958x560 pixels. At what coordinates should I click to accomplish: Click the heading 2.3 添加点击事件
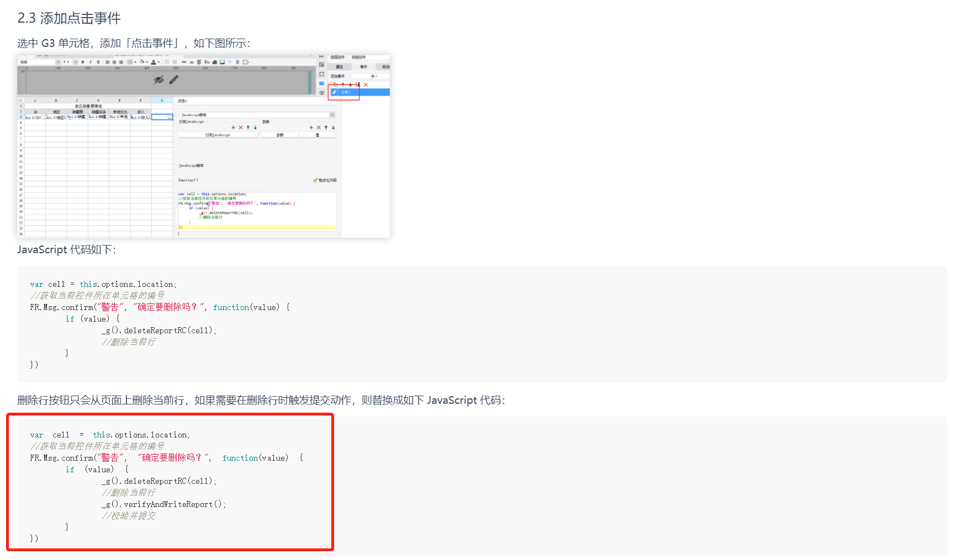69,18
